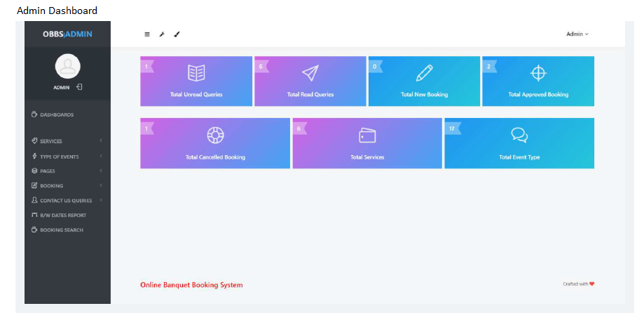Expand the Booking chevron arrow
This screenshot has height=313, width=644.
[101, 185]
